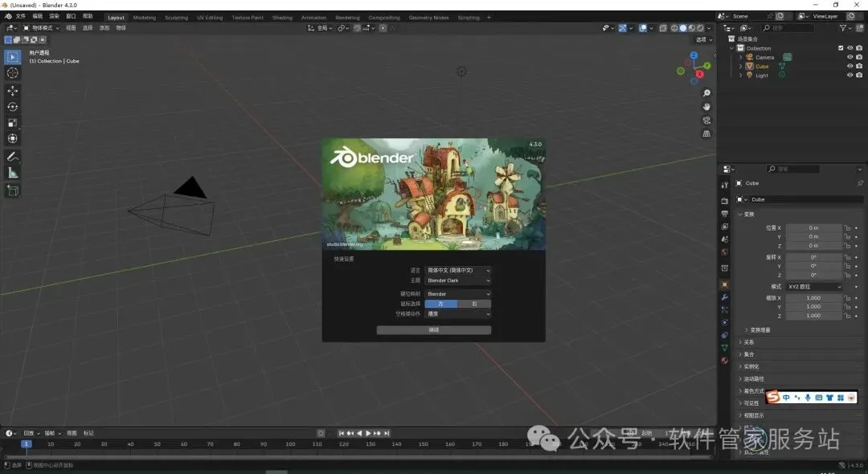Select the Measure ruler tool
This screenshot has width=868, height=474.
13,173
